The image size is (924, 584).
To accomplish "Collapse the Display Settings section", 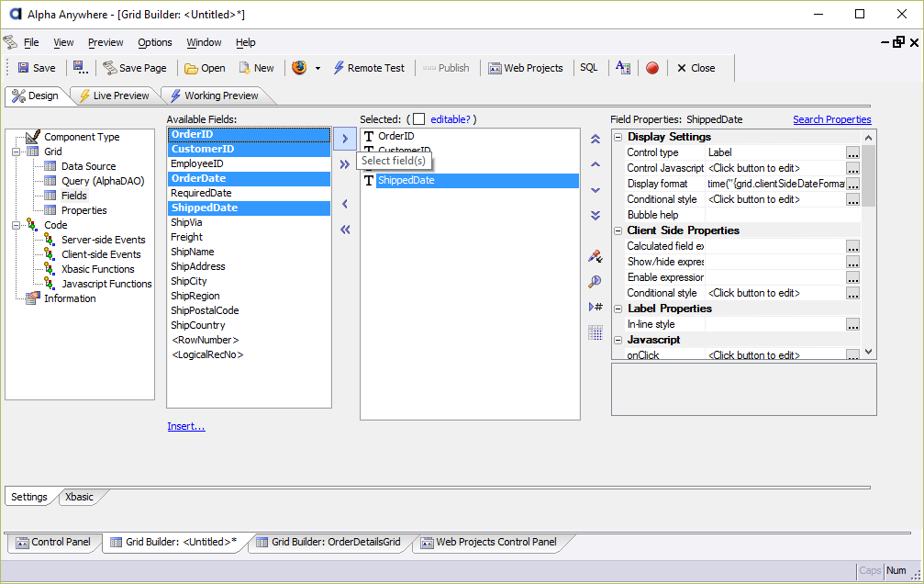I will (618, 137).
